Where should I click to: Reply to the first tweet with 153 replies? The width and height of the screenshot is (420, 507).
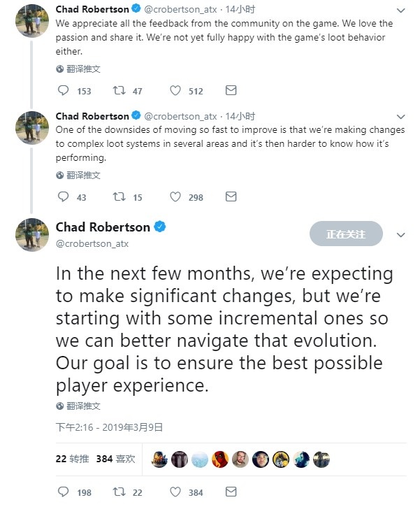tap(64, 91)
